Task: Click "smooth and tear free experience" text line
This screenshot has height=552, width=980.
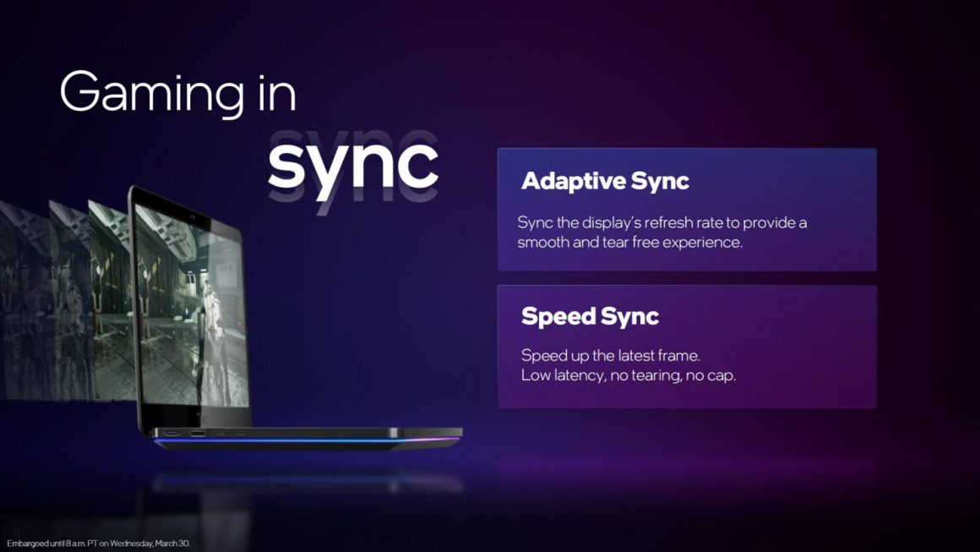Action: point(629,242)
